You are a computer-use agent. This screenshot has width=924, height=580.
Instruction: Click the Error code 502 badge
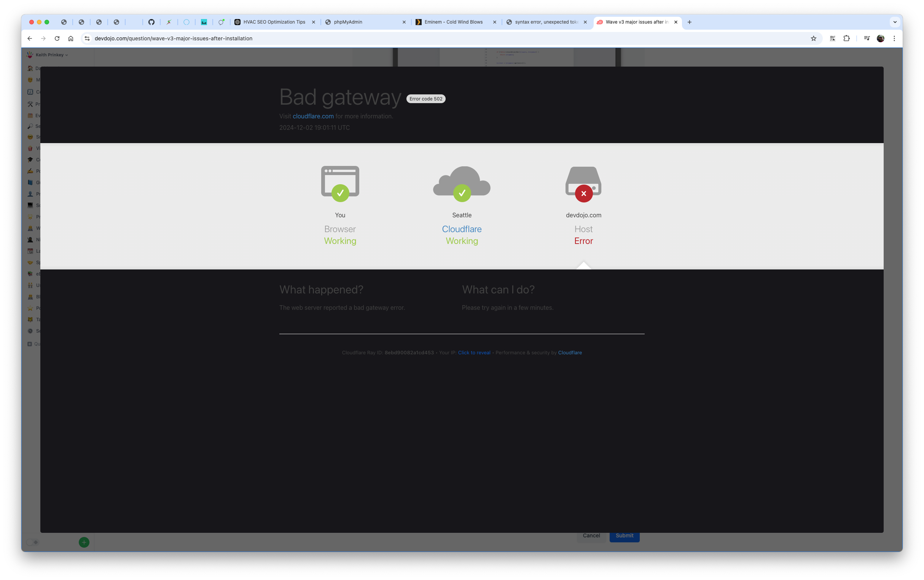(x=426, y=99)
